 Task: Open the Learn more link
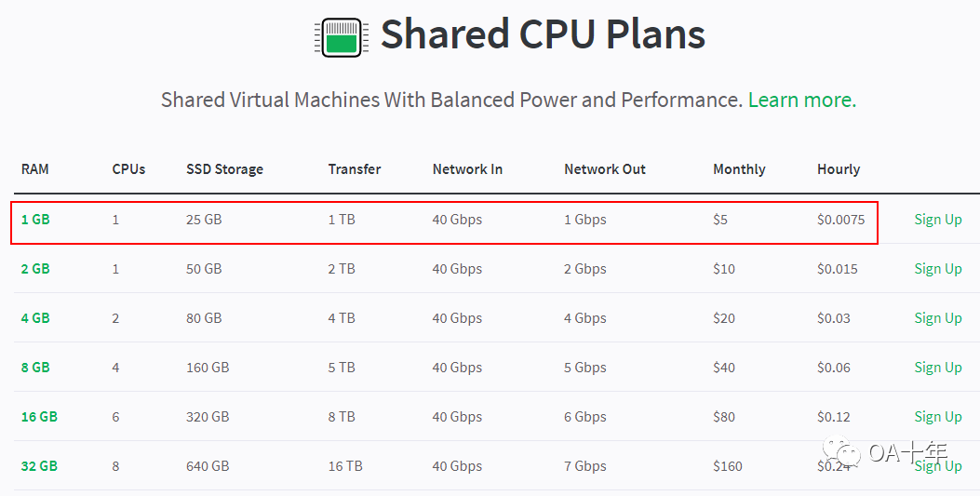[801, 101]
